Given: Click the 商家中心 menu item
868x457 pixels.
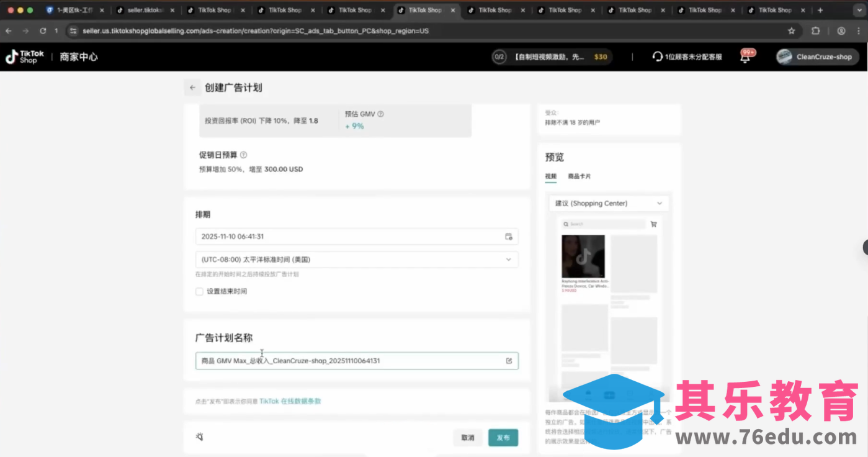Looking at the screenshot, I should click(78, 57).
